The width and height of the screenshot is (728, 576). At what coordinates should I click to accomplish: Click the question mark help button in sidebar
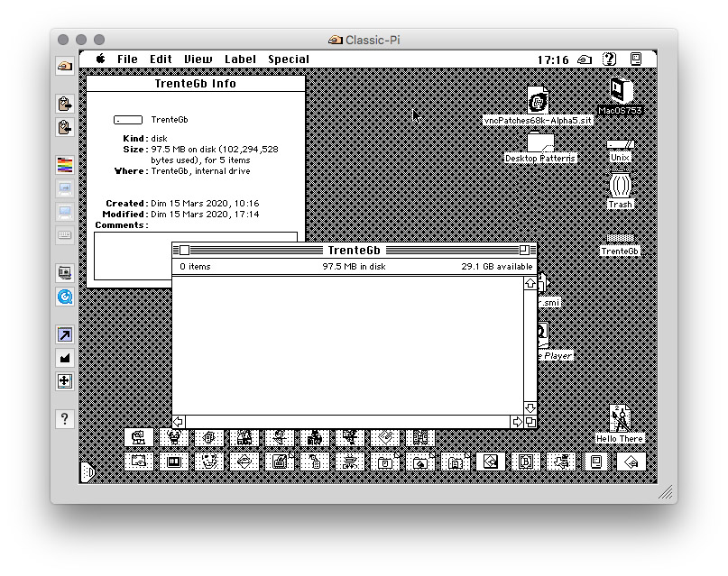(65, 419)
